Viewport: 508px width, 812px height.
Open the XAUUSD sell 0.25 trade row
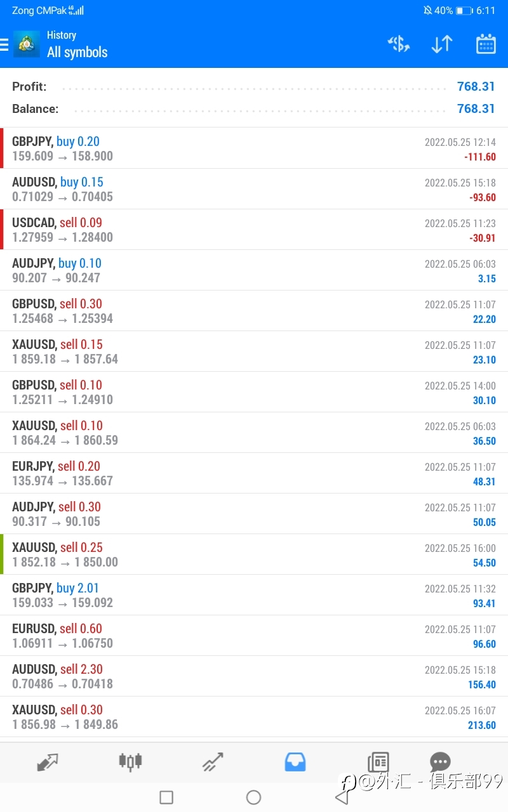click(x=254, y=554)
